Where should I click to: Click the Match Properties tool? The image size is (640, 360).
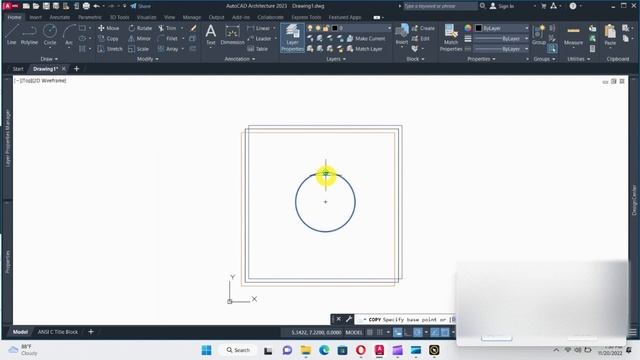[x=451, y=38]
